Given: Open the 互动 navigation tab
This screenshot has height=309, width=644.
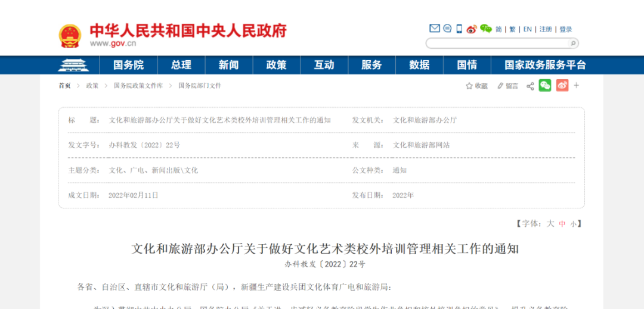Looking at the screenshot, I should 324,65.
